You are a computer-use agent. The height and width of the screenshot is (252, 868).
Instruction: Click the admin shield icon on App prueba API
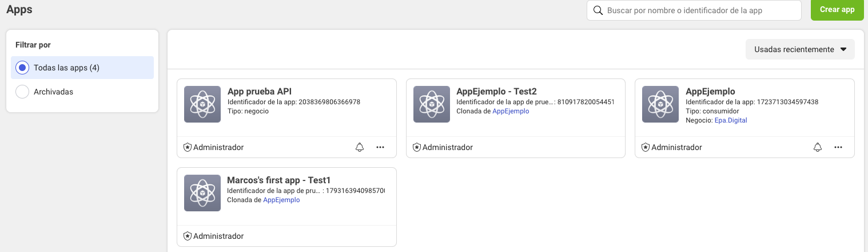coord(188,147)
